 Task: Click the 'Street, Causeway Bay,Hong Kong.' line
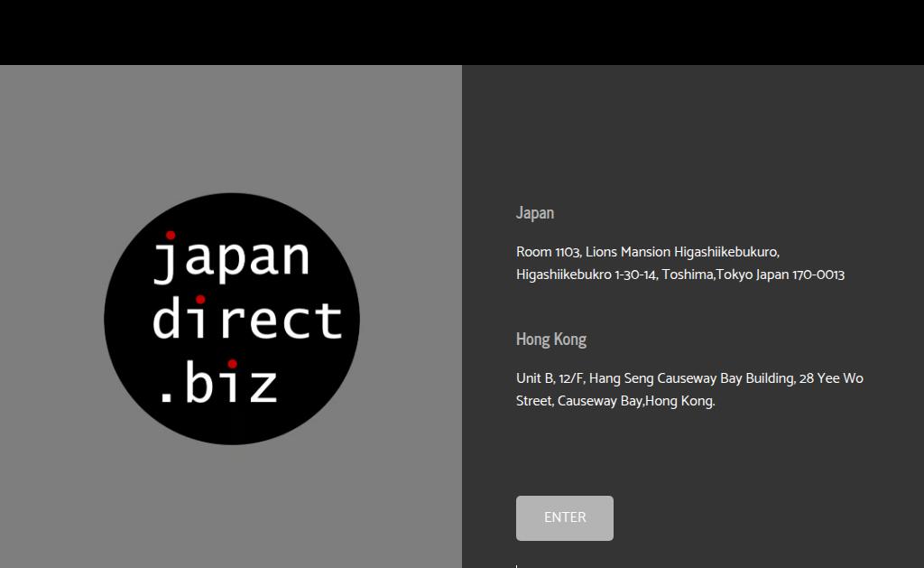tap(615, 401)
